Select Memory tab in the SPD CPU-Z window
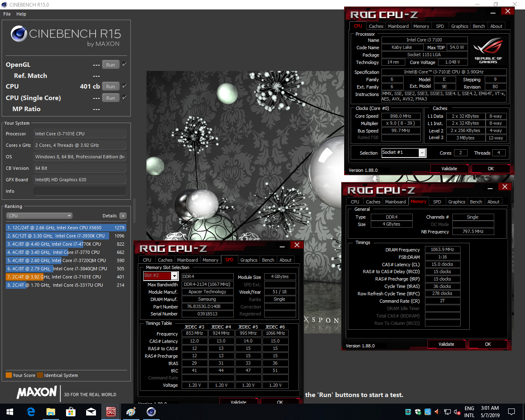This screenshot has height=420, width=525. click(210, 260)
